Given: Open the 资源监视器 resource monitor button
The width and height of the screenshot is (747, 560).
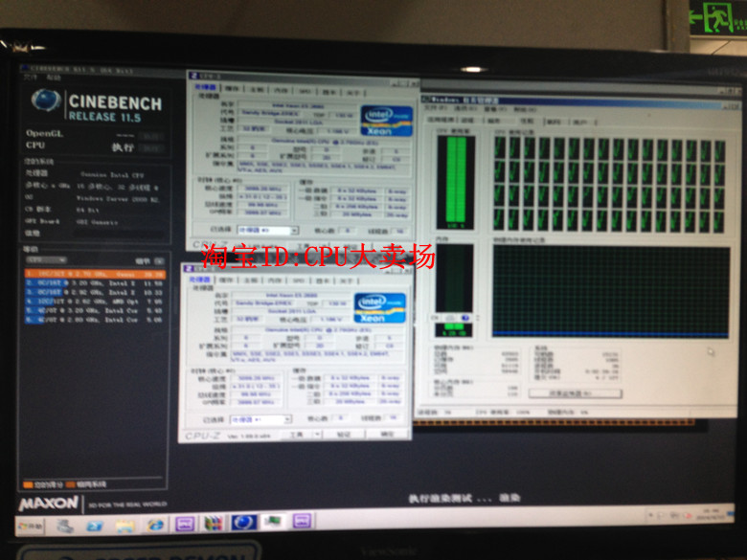Looking at the screenshot, I should [575, 393].
